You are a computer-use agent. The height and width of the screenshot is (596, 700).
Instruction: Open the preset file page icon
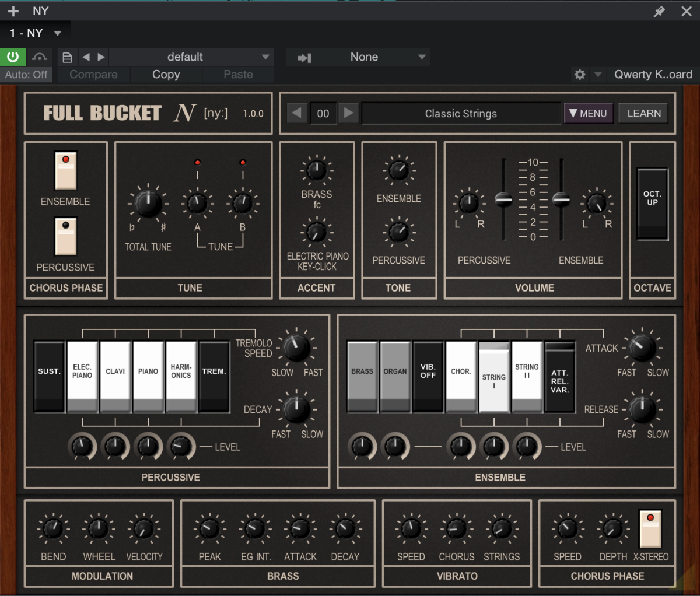[x=68, y=57]
